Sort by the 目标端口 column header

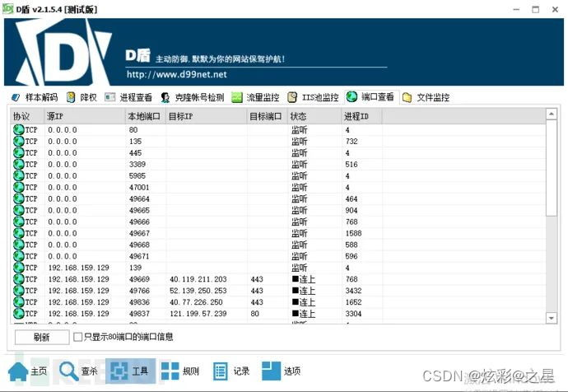coord(268,116)
